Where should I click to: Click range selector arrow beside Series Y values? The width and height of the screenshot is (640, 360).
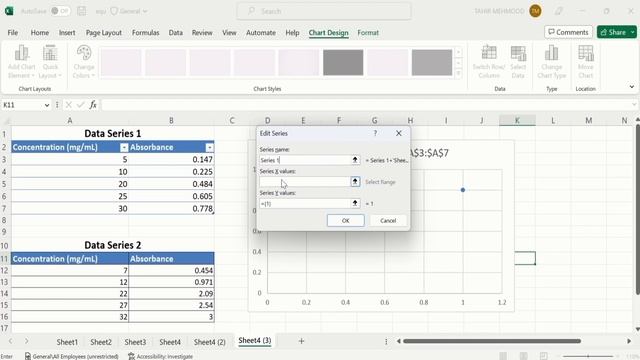355,203
